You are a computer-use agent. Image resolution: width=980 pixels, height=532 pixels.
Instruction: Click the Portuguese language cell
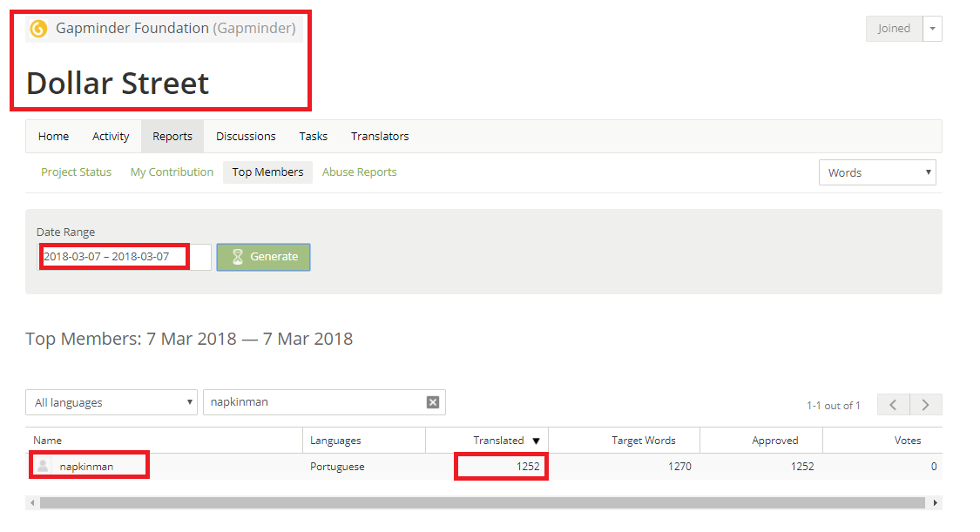(x=337, y=467)
